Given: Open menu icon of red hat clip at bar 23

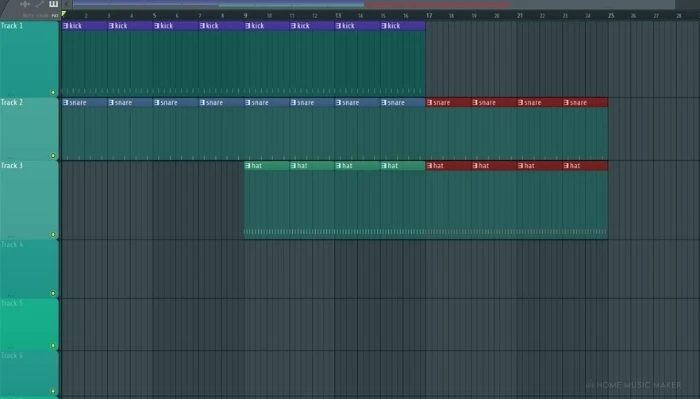Looking at the screenshot, I should pos(566,166).
